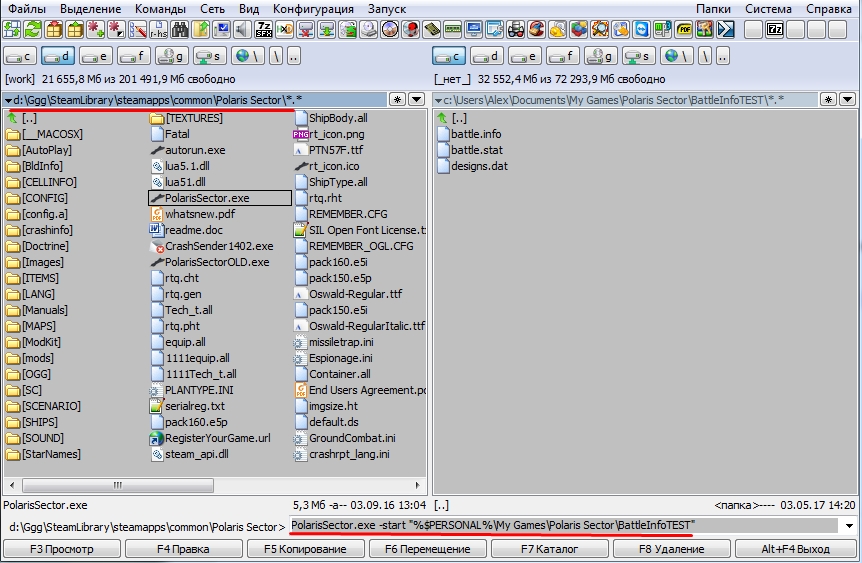
Task: Switch right panel to drive e
Action: 525,56
